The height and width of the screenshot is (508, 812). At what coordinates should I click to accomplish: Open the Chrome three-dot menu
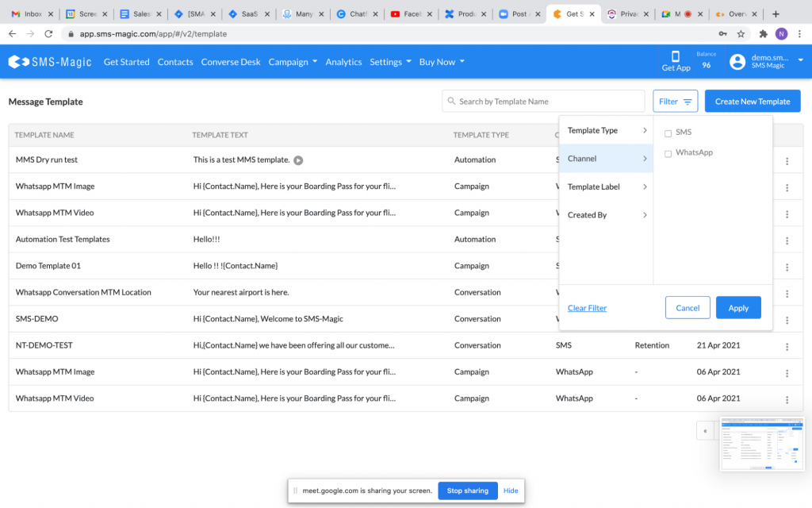click(x=799, y=33)
